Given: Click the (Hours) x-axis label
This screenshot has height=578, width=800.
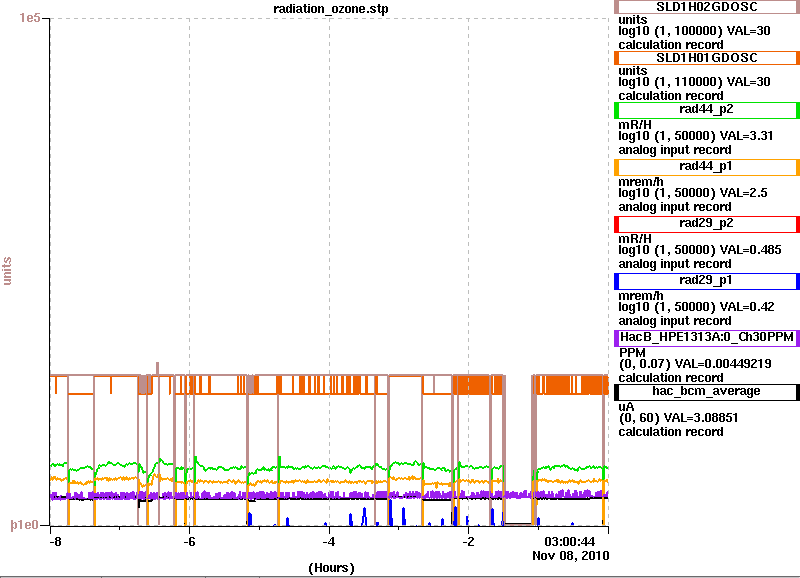Looking at the screenshot, I should coord(331,568).
